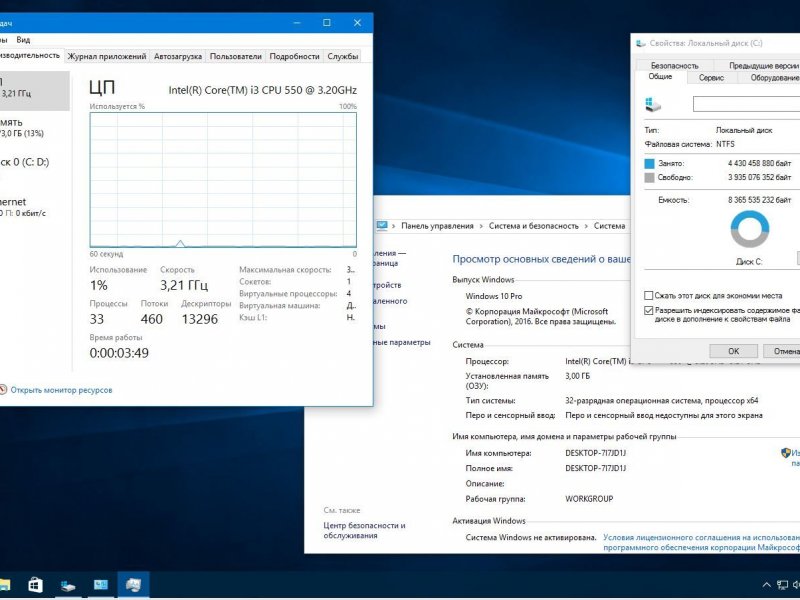
Task: Open the Пользователи tab
Action: 235,56
